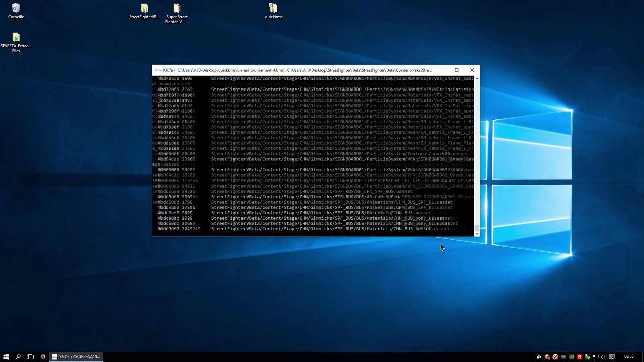The height and width of the screenshot is (362, 644).
Task: Open the console window system menu icon
Action: [157, 70]
